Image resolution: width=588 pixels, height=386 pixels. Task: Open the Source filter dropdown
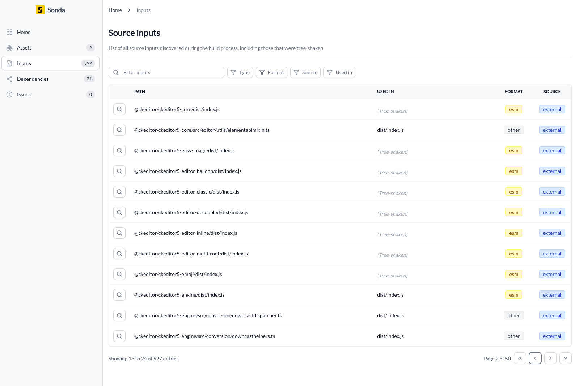pyautogui.click(x=305, y=72)
